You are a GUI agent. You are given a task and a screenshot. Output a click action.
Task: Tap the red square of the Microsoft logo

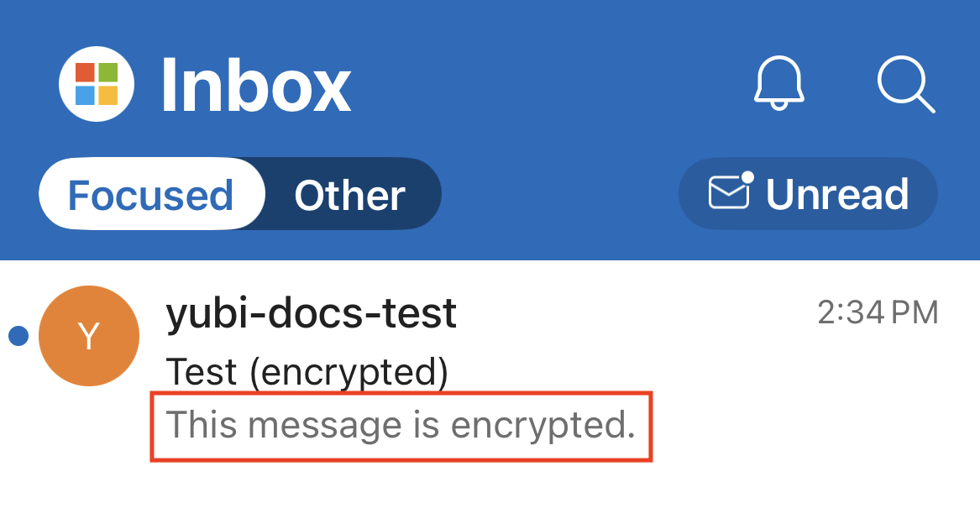[x=86, y=73]
